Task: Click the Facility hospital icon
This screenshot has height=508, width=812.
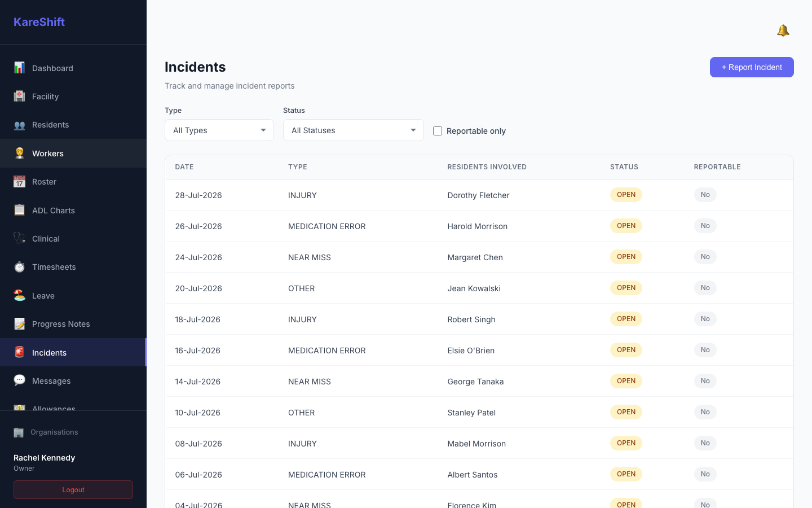Action: tap(19, 96)
